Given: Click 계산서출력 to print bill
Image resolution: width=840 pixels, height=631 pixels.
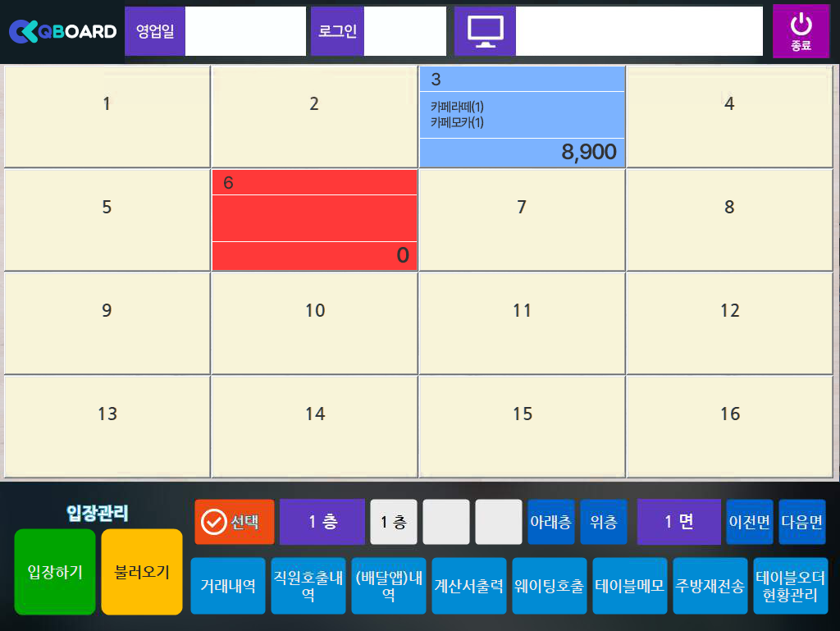Looking at the screenshot, I should (x=469, y=586).
